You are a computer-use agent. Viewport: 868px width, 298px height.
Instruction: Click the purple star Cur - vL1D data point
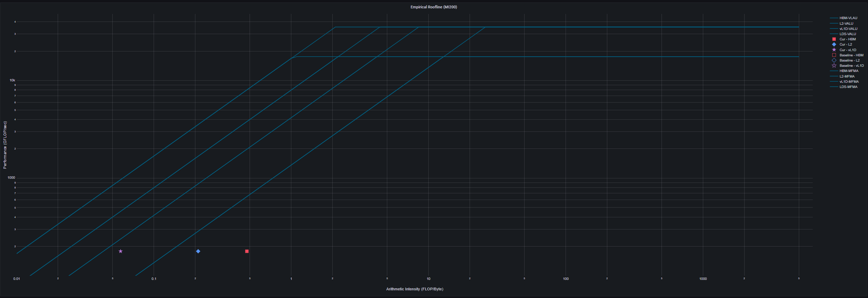[121, 251]
